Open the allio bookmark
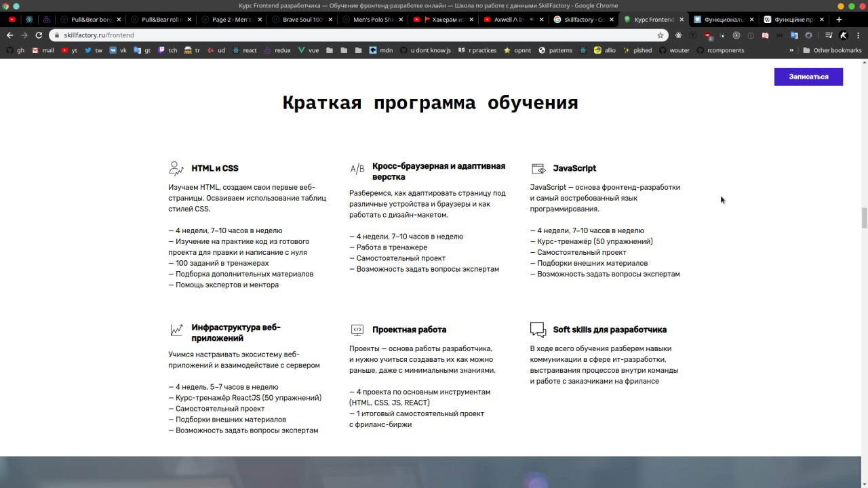868x488 pixels. [x=605, y=50]
